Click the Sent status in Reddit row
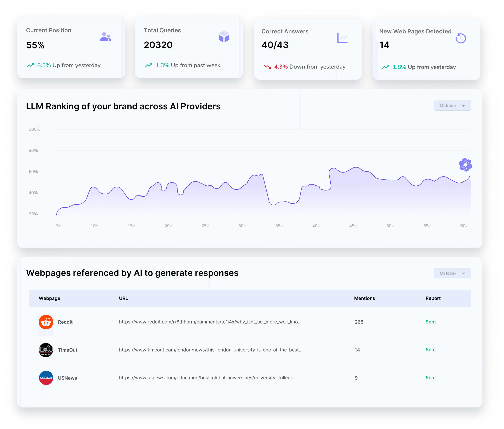The height and width of the screenshot is (429, 504). (x=430, y=322)
